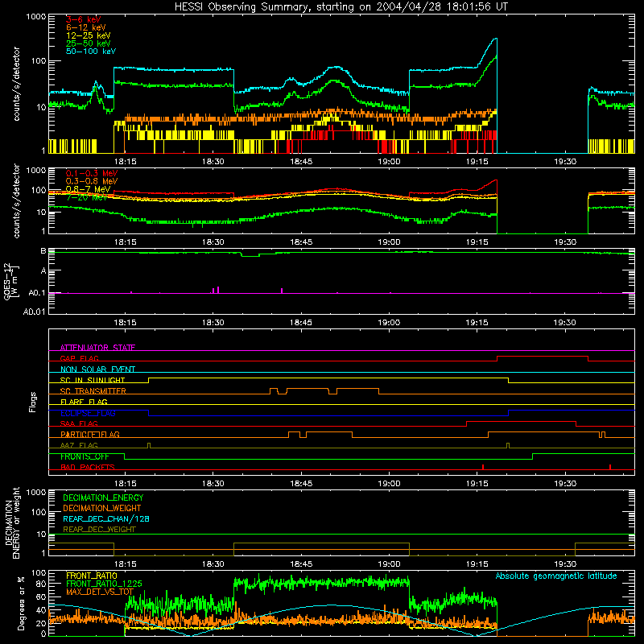Click the PARTICLE FLAG label
Screen dimensions: 644x644
coord(90,434)
